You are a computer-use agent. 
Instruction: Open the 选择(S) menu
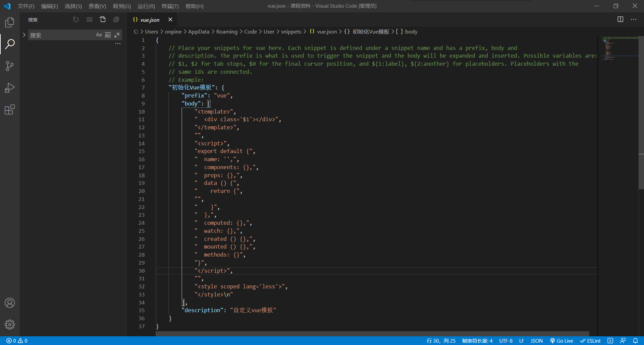tap(73, 6)
